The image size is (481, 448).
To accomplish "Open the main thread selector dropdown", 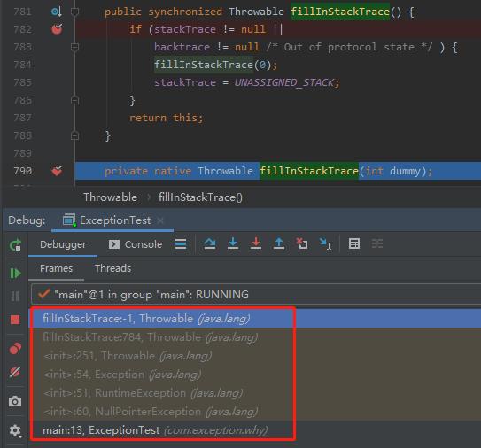I will pos(256,294).
